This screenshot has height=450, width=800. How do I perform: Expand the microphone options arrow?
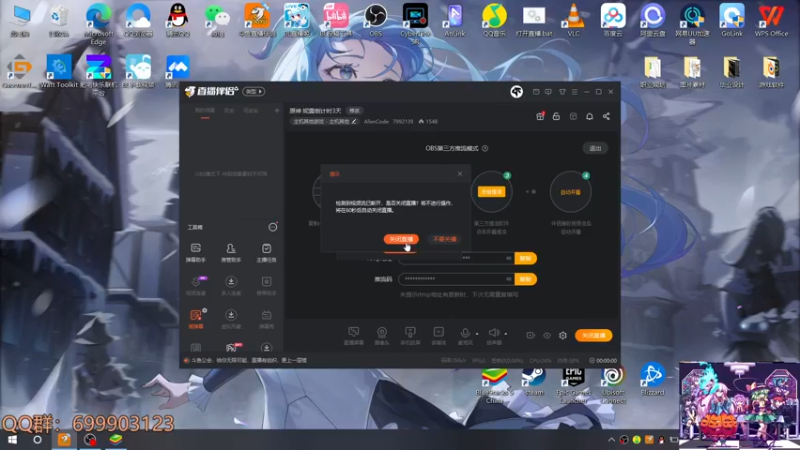[x=477, y=334]
